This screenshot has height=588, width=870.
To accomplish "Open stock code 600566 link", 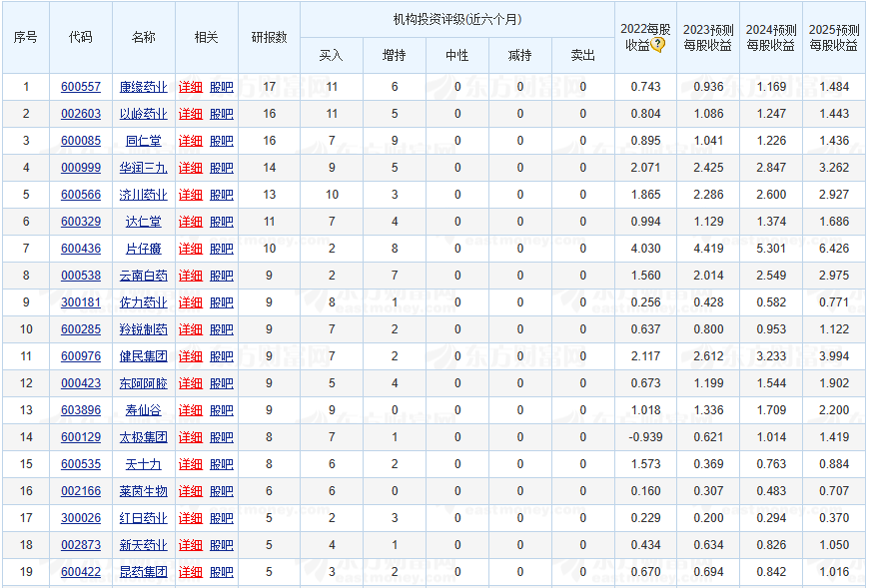I will pyautogui.click(x=81, y=195).
